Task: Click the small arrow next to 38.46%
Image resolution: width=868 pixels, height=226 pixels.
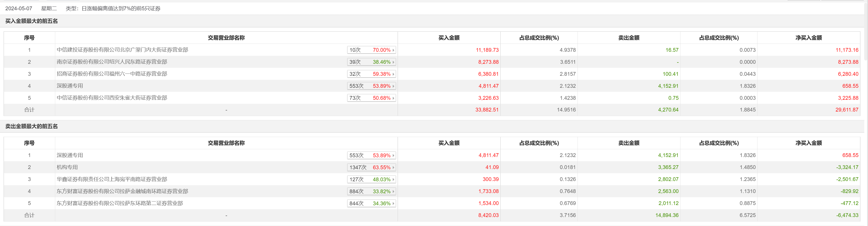Action: [393, 62]
